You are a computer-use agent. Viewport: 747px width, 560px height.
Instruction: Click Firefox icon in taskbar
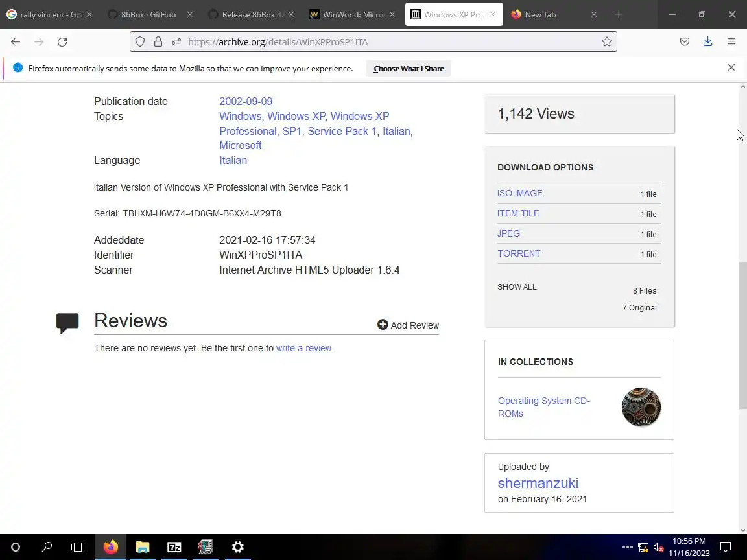point(110,547)
